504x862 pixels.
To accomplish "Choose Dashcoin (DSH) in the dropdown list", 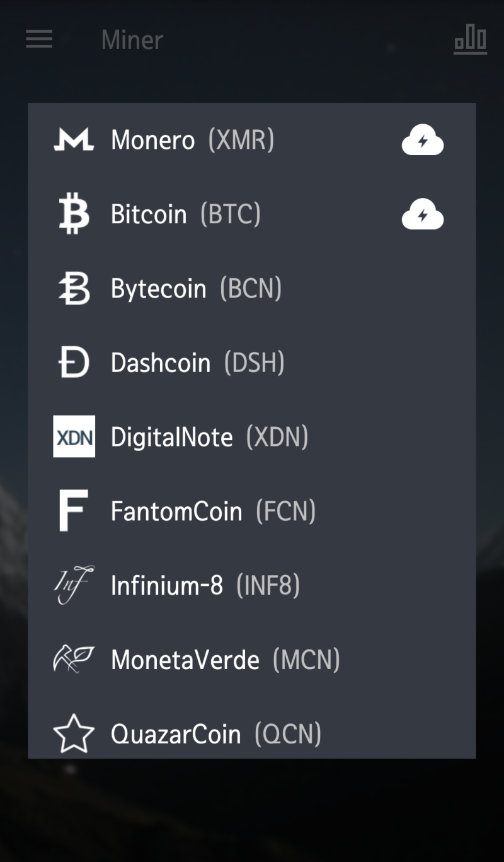I will (x=252, y=363).
